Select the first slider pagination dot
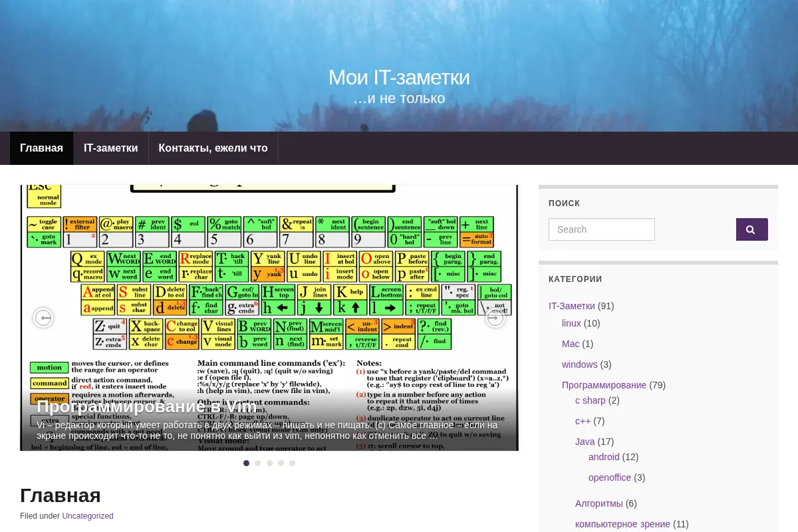The image size is (798, 532). tap(247, 463)
